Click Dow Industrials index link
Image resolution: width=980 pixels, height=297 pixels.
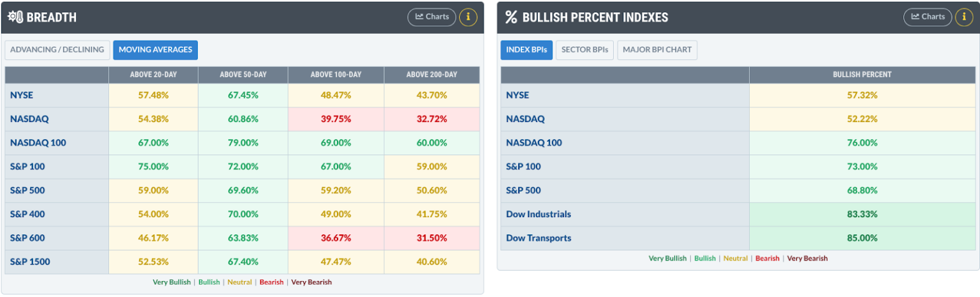coord(538,214)
